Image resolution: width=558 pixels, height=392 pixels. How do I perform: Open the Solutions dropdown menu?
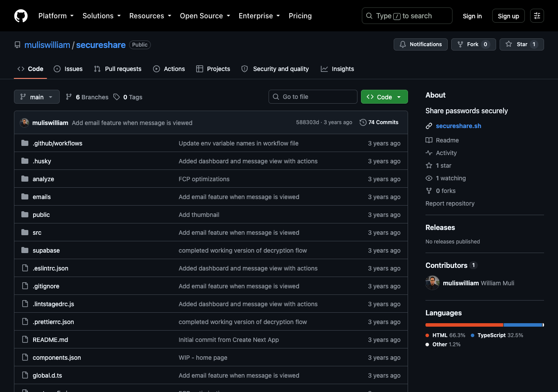pyautogui.click(x=102, y=16)
